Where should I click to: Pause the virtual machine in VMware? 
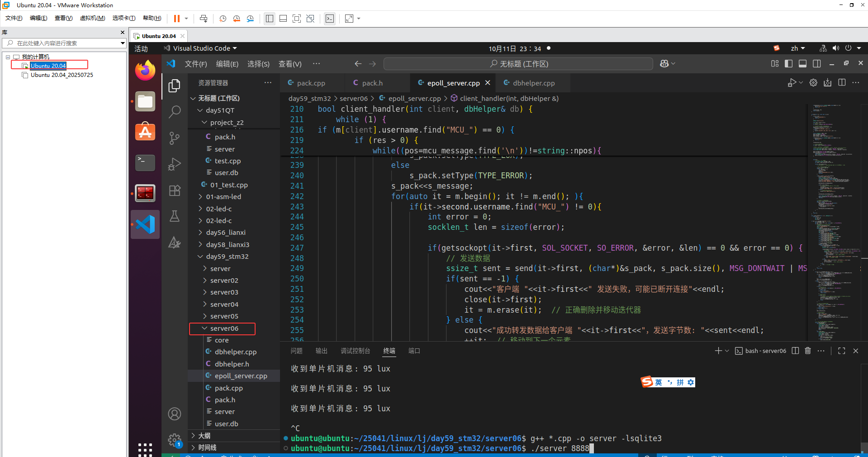[x=177, y=19]
